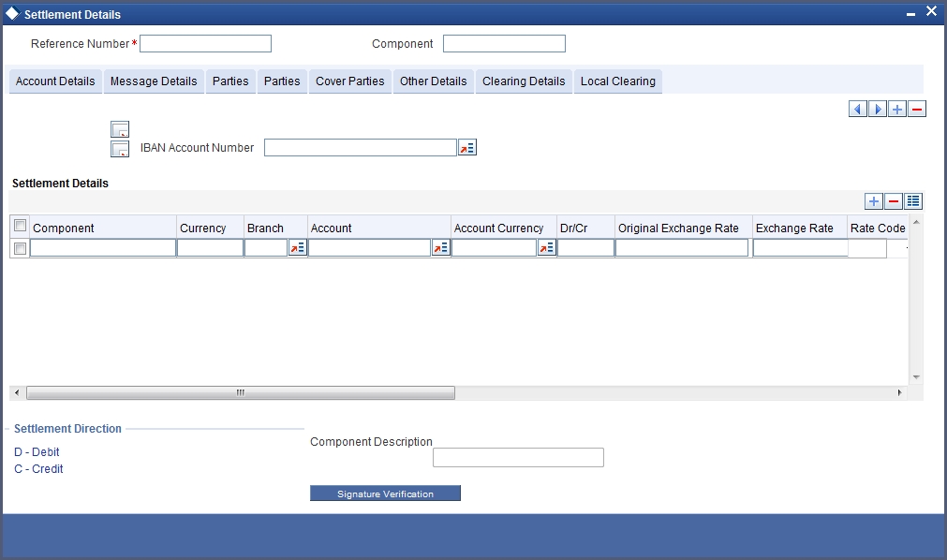
Task: Click horizontal scrollbar thumb of grid
Action: [241, 392]
